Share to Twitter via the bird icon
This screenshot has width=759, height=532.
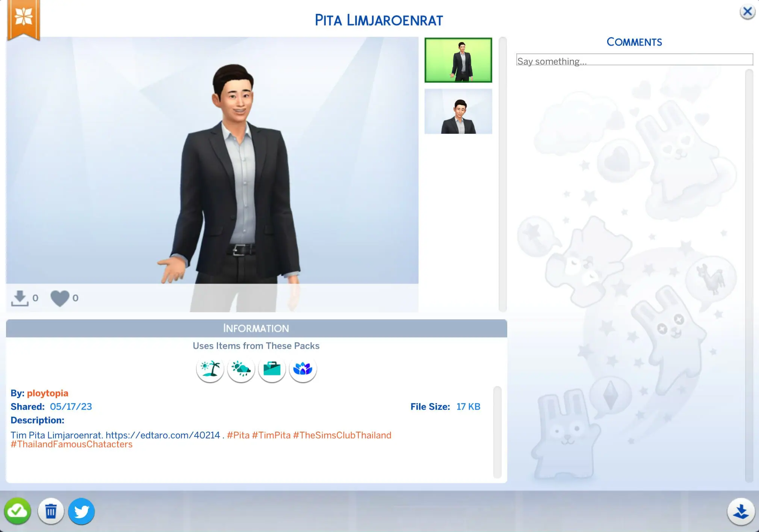point(82,511)
